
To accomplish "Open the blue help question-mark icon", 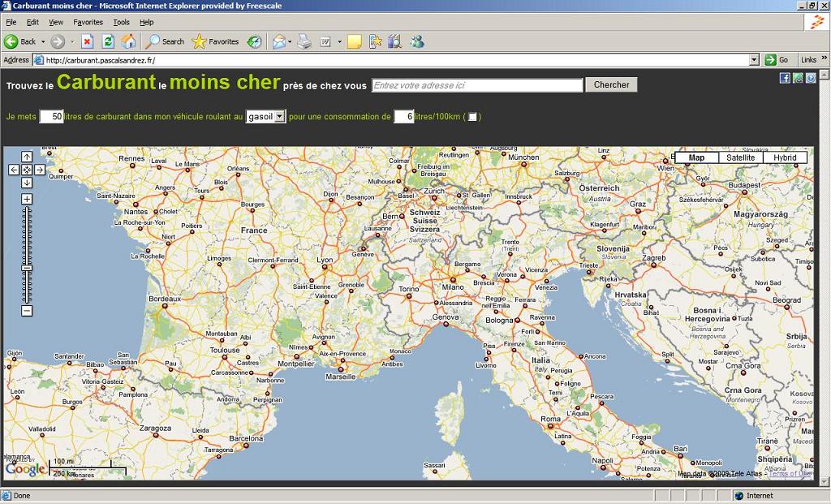I will pyautogui.click(x=811, y=78).
